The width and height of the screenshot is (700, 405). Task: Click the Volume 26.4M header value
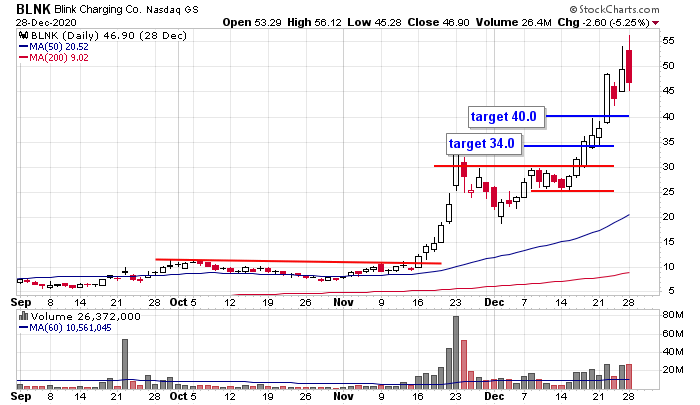(x=513, y=22)
